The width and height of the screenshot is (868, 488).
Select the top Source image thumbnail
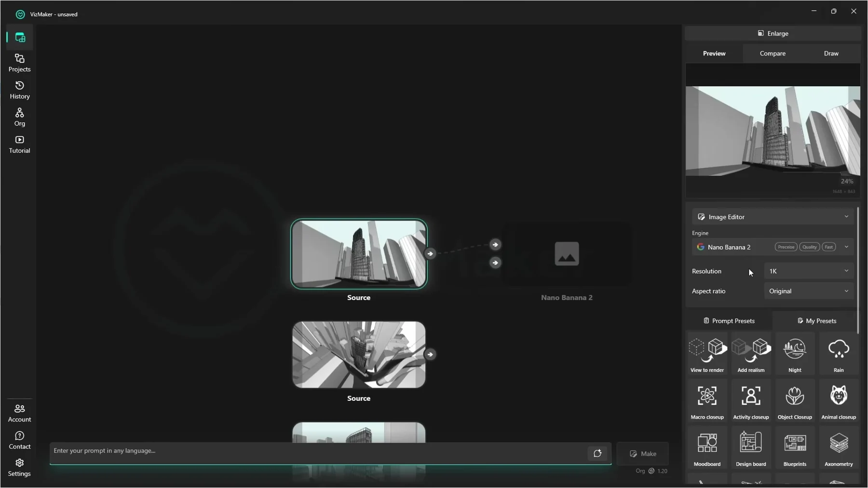[359, 254]
